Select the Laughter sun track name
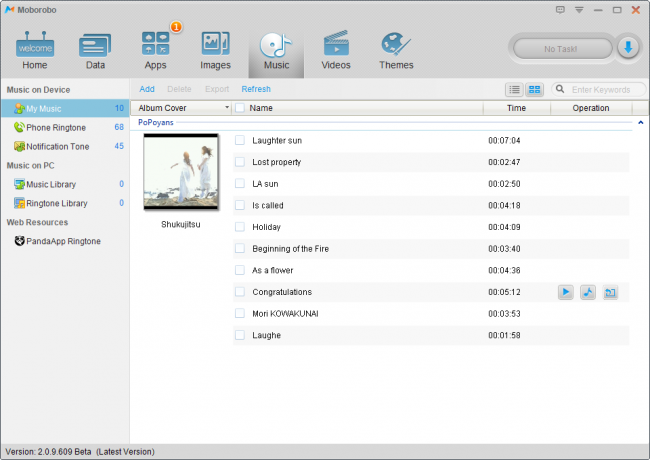This screenshot has width=650, height=460. [277, 140]
